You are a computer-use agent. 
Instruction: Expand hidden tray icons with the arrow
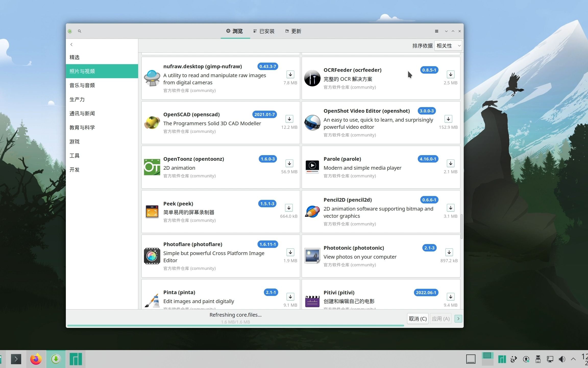point(574,359)
